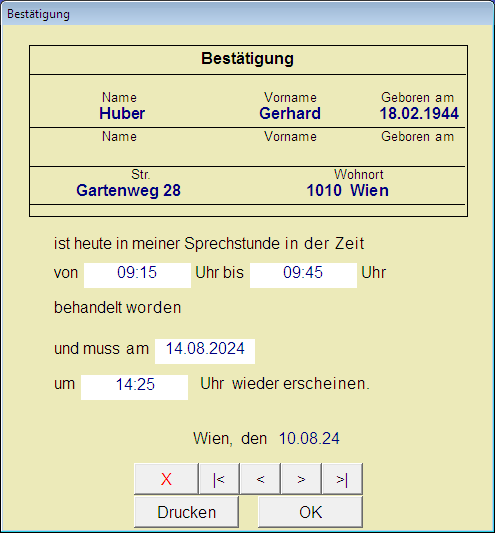
Task: Confirm with the OK button
Action: [x=310, y=512]
